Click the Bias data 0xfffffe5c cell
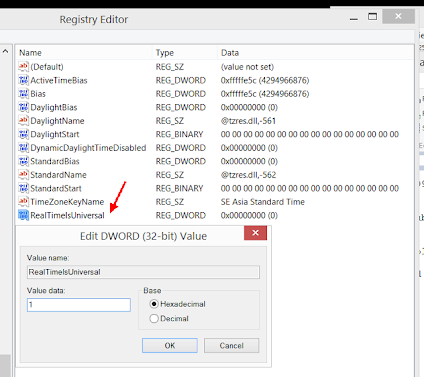Screen dimensions: 424x377 [x=265, y=94]
